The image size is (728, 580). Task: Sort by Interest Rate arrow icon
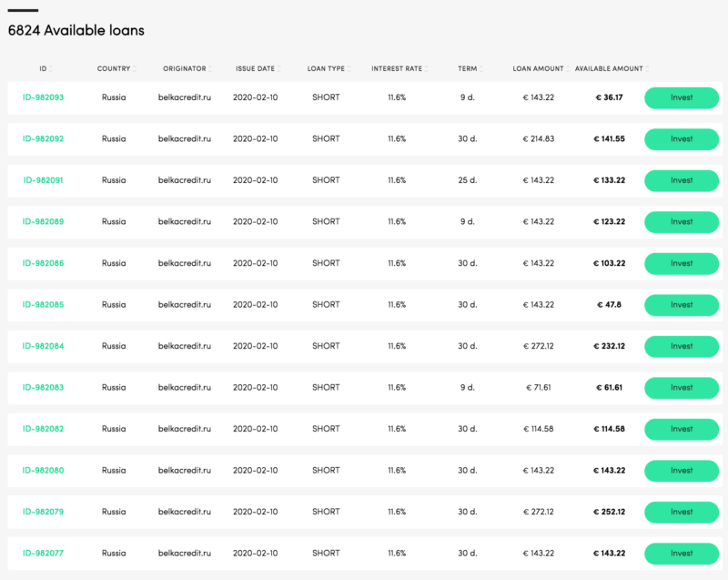tap(426, 68)
